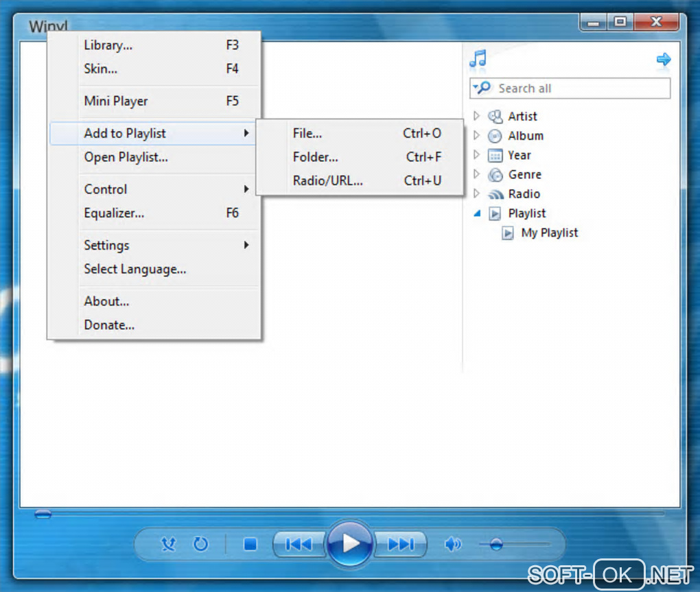Click the blue arrow icon above search
700x592 pixels.
click(664, 59)
